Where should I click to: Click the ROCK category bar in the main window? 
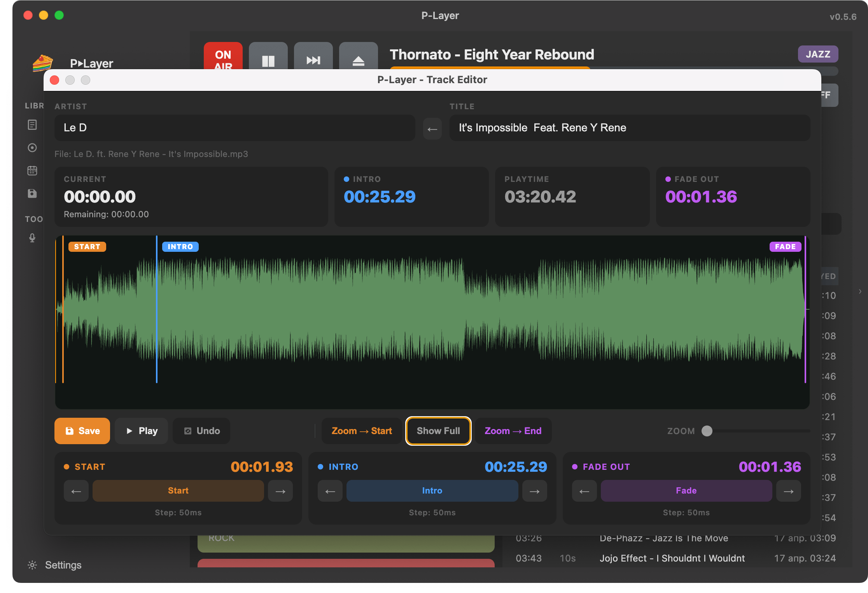tap(346, 543)
